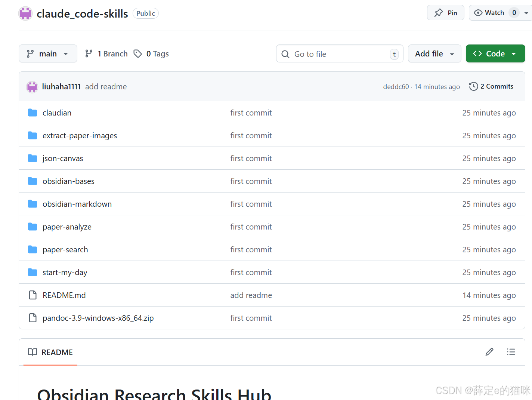Click '14 minutes ago' in README.md row
The width and height of the screenshot is (532, 400).
tap(489, 295)
